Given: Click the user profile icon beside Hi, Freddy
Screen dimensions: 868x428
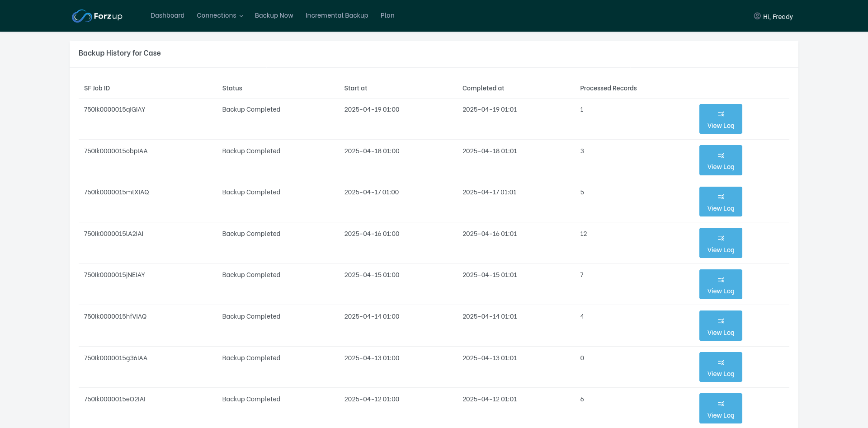Looking at the screenshot, I should pos(757,16).
